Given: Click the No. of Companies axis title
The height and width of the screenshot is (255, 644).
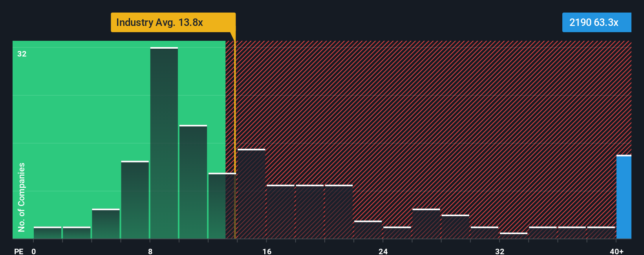Looking at the screenshot, I should point(22,197).
